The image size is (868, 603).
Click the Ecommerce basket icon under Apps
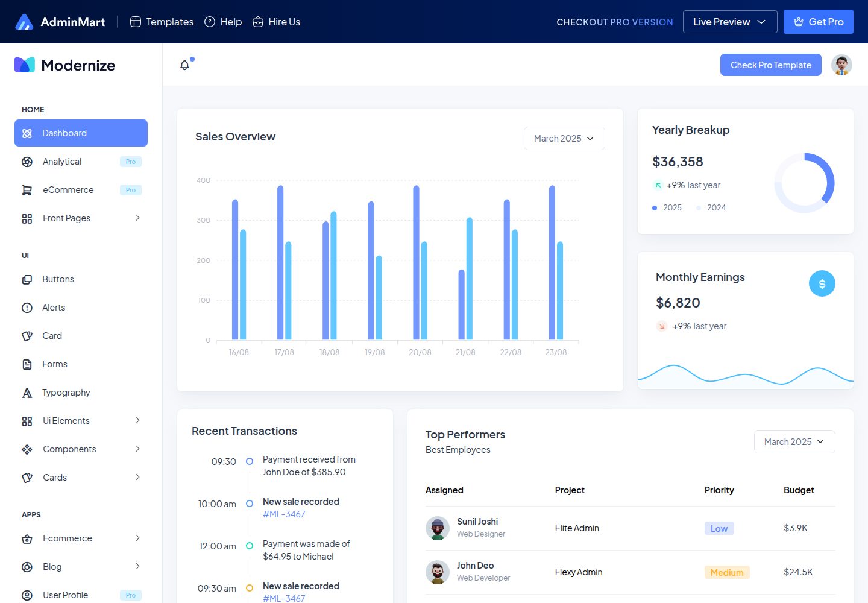(27, 538)
